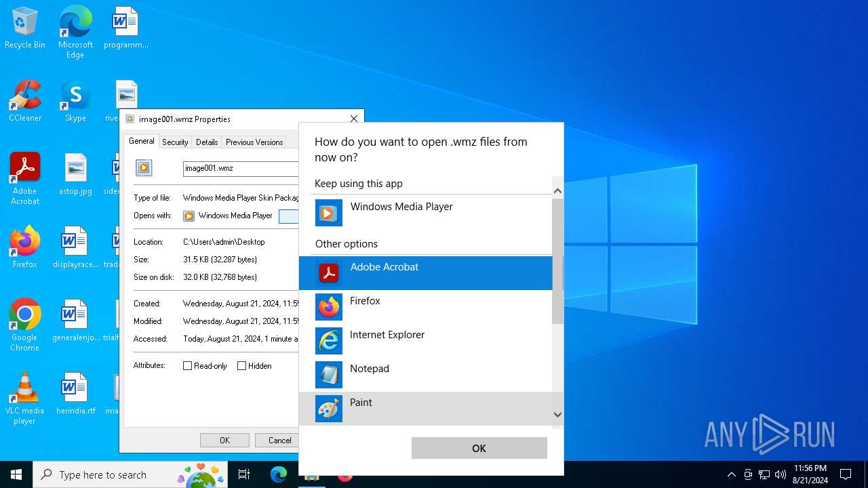Click the app list scroll down arrow
The image size is (868, 488).
(557, 414)
